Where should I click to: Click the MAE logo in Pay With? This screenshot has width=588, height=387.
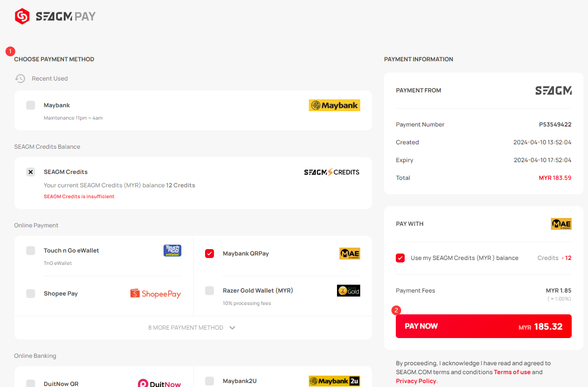pos(561,224)
